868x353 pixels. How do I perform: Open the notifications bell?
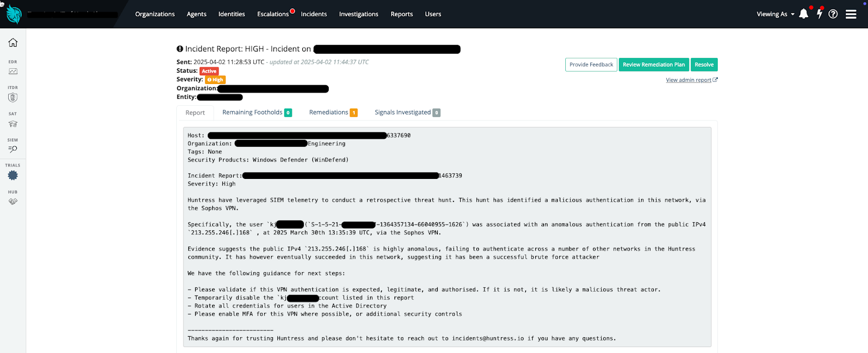coord(803,14)
